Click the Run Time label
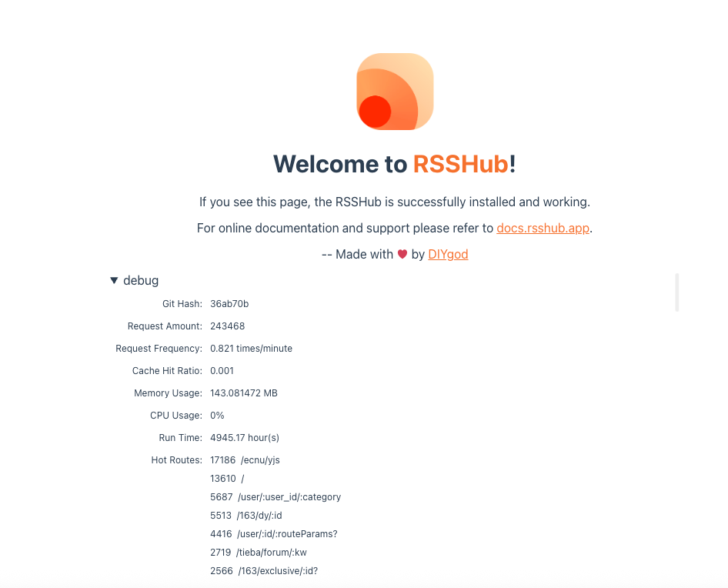Image resolution: width=728 pixels, height=588 pixels. (x=181, y=437)
